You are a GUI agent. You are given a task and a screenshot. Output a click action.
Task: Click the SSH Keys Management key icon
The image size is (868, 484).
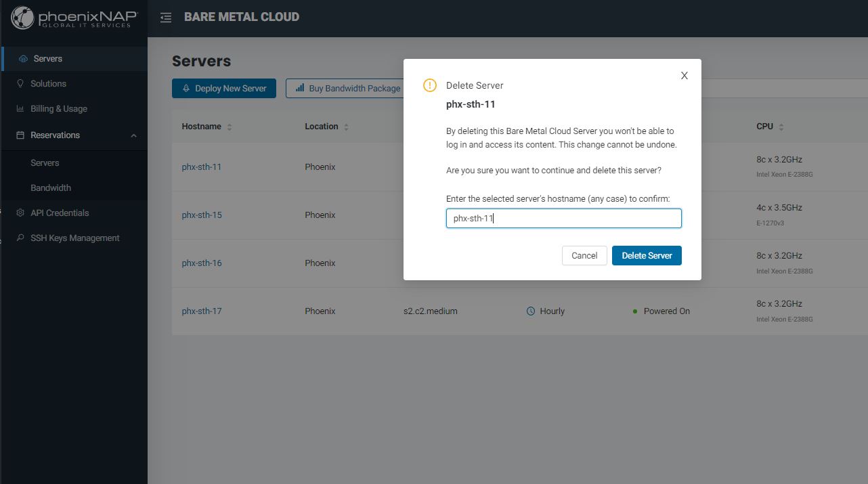tap(20, 238)
